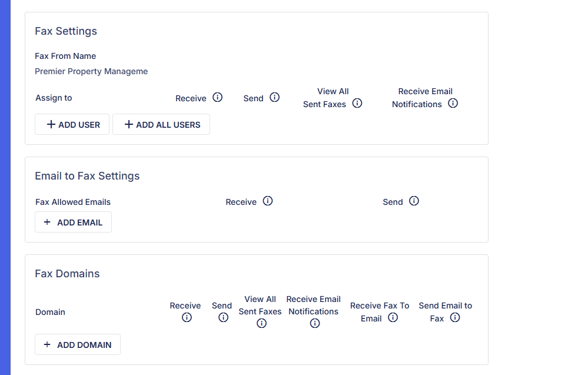The image size is (588, 375).
Task: Click info icon next to Receive in Fax Settings
Action: coord(218,97)
